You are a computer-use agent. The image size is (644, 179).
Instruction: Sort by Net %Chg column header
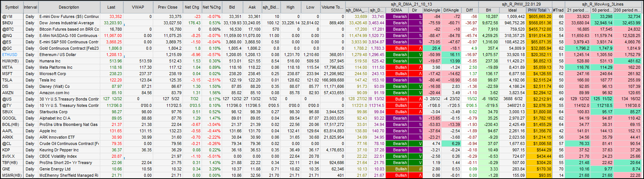[x=212, y=7]
